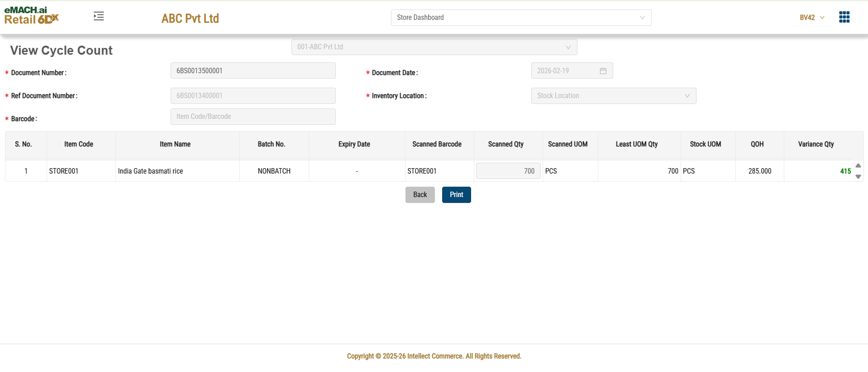Click the ABC Pvt Ltd company title

coord(190,19)
